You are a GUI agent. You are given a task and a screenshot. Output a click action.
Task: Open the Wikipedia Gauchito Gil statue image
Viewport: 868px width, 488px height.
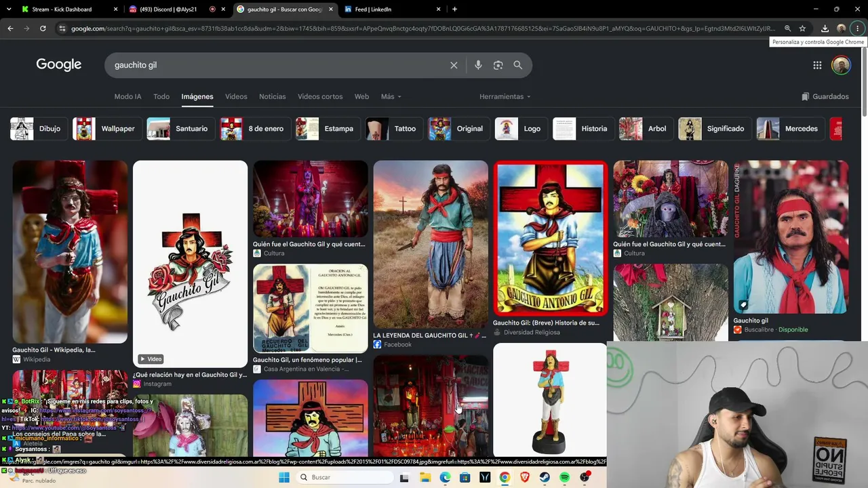pyautogui.click(x=70, y=252)
